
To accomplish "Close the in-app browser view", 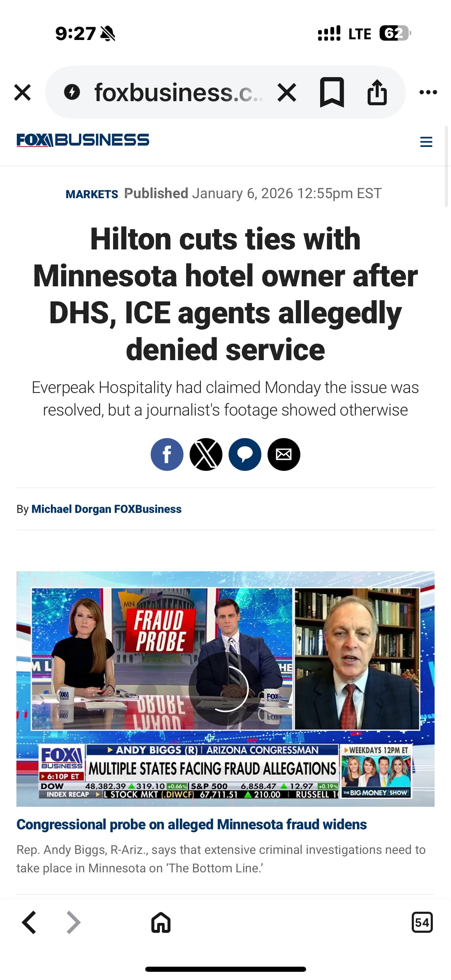I will coord(22,93).
